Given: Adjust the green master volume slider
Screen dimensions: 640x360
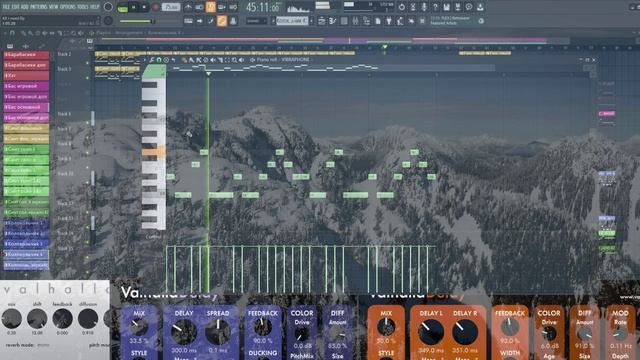Looking at the screenshot, I should coord(136,21).
